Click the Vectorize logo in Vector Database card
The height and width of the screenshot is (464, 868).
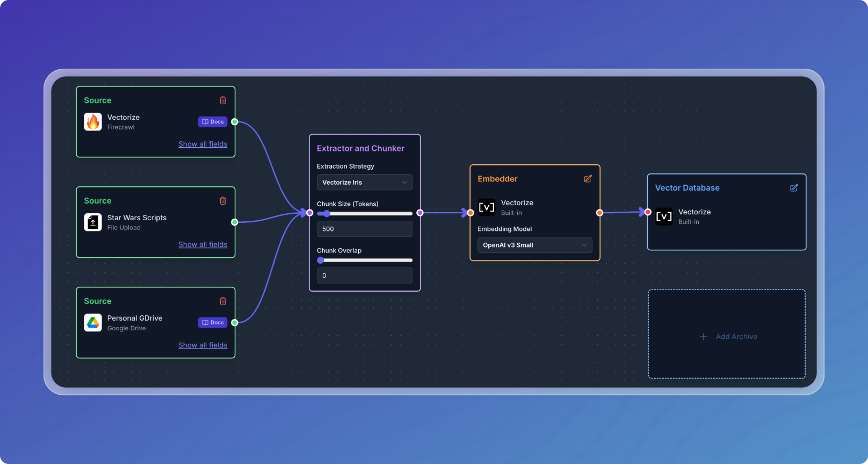(x=664, y=216)
